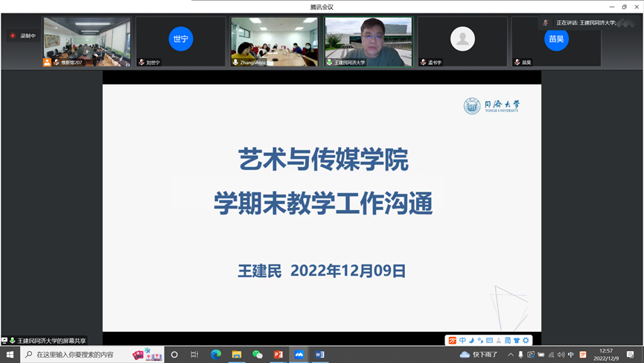Open WeChat from the taskbar

click(258, 355)
